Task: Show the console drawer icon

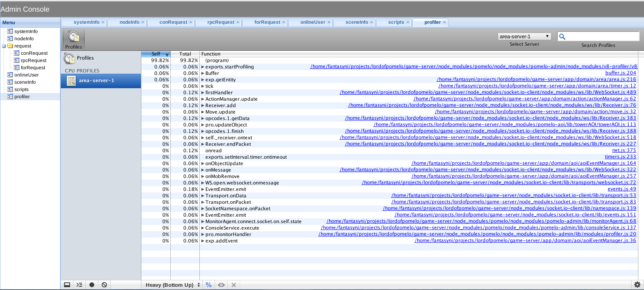Action: [x=79, y=285]
